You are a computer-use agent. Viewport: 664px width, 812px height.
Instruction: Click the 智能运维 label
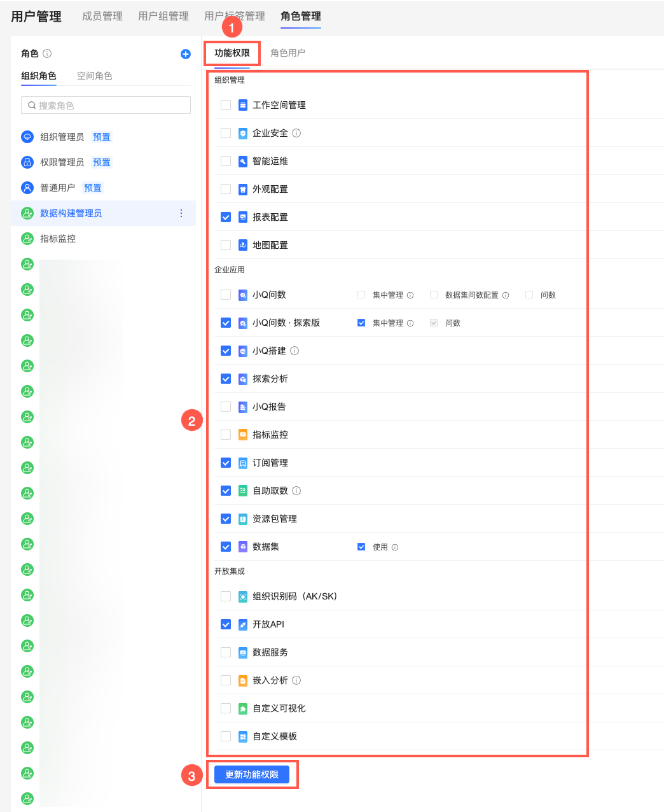[x=270, y=161]
